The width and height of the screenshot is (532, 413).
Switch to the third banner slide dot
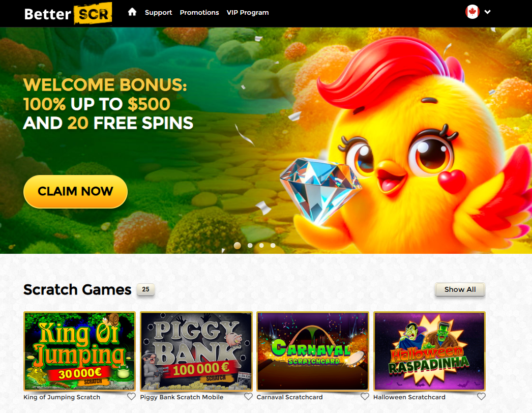261,245
